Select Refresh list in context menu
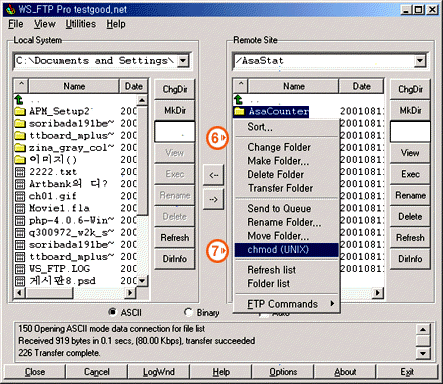 [x=287, y=270]
